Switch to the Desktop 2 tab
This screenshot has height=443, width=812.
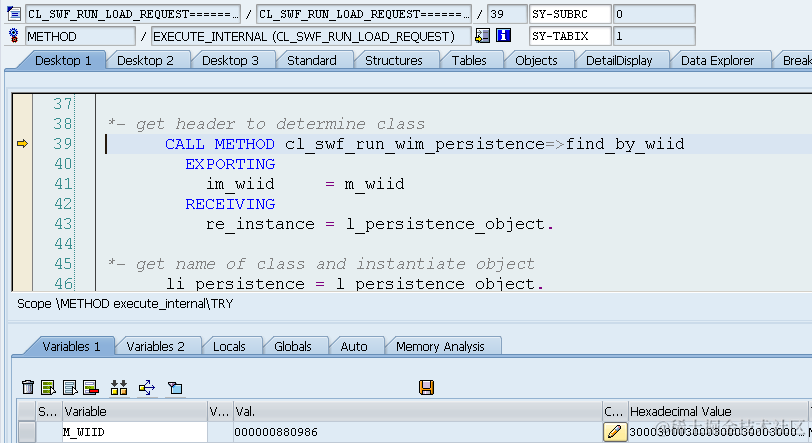tap(145, 61)
